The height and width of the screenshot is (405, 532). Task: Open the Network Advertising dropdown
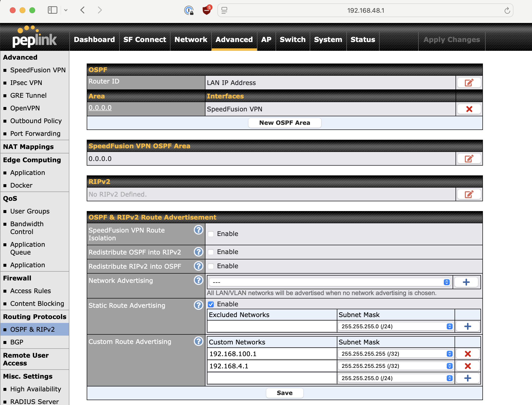329,282
